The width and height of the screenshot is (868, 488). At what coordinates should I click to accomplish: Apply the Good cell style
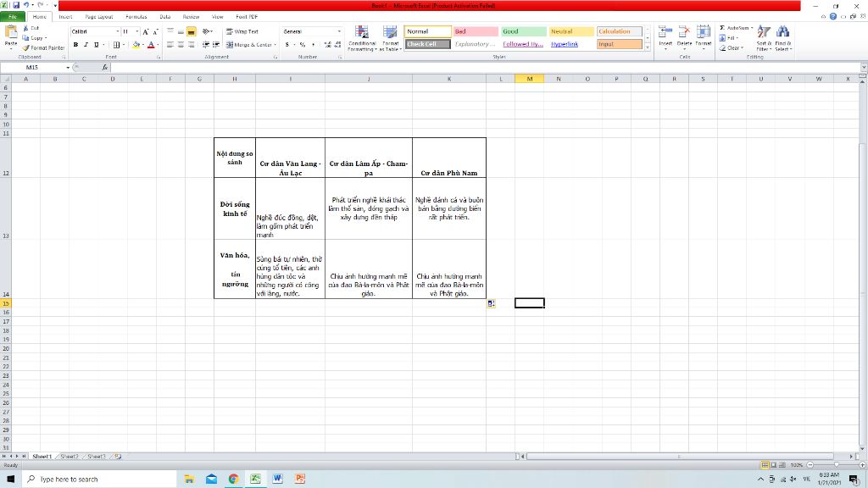(x=521, y=31)
